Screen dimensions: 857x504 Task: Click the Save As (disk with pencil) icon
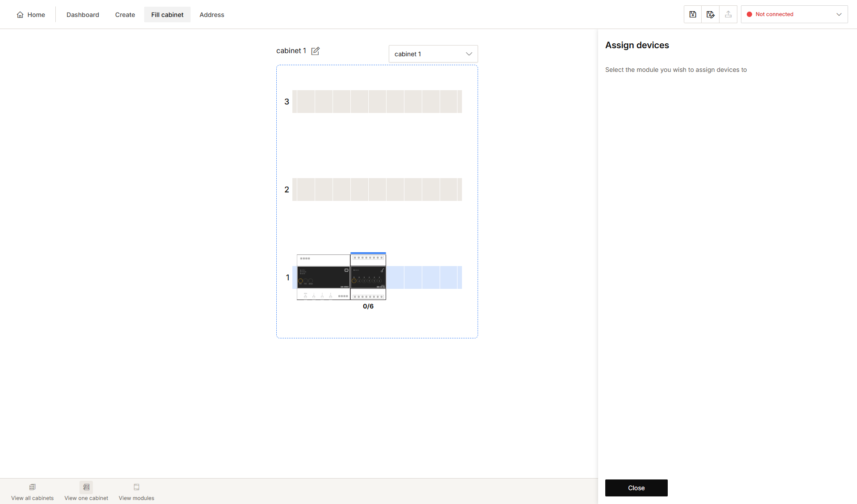click(711, 14)
